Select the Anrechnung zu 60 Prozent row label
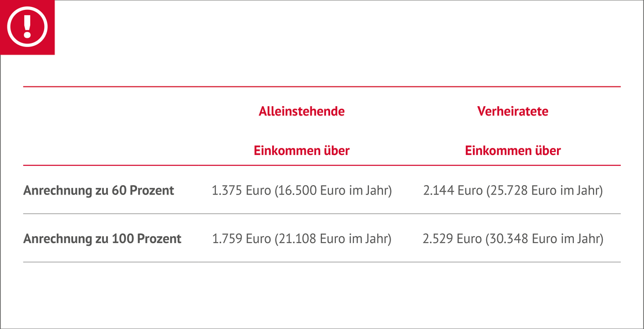Viewport: 644px width, 329px height. point(99,190)
